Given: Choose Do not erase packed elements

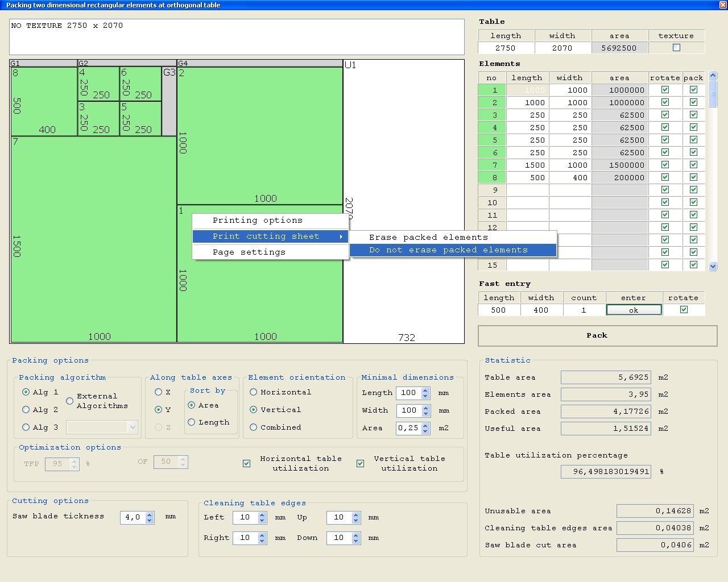Looking at the screenshot, I should click(448, 250).
